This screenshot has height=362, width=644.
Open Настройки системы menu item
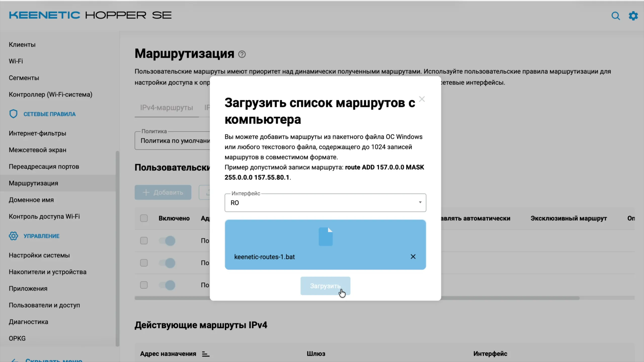coord(39,255)
